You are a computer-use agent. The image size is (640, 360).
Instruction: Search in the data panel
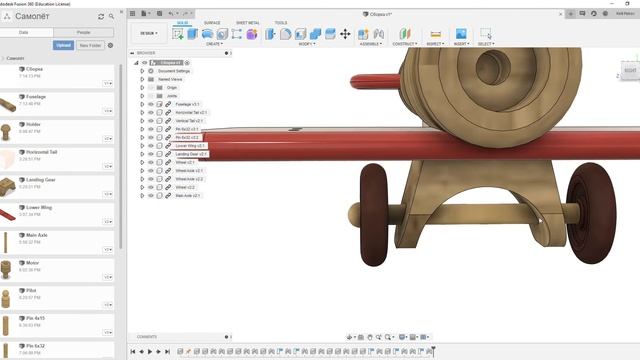[111, 16]
